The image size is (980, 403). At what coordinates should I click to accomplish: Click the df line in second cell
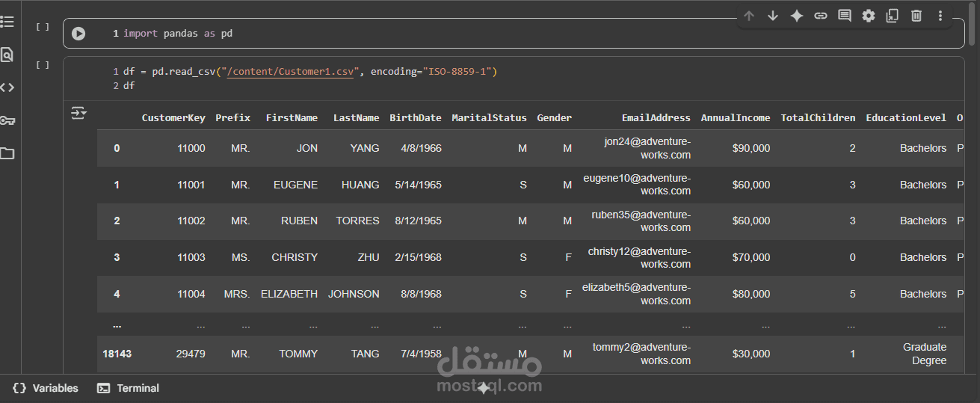tap(129, 86)
